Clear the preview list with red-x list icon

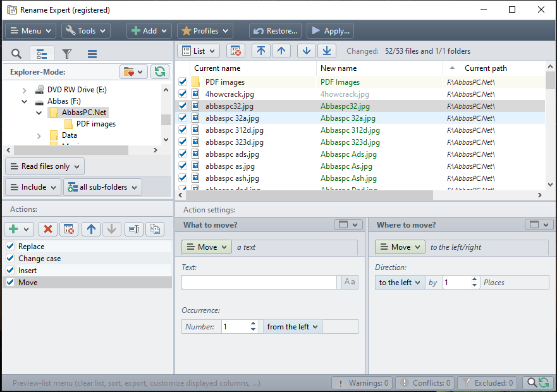[x=236, y=51]
